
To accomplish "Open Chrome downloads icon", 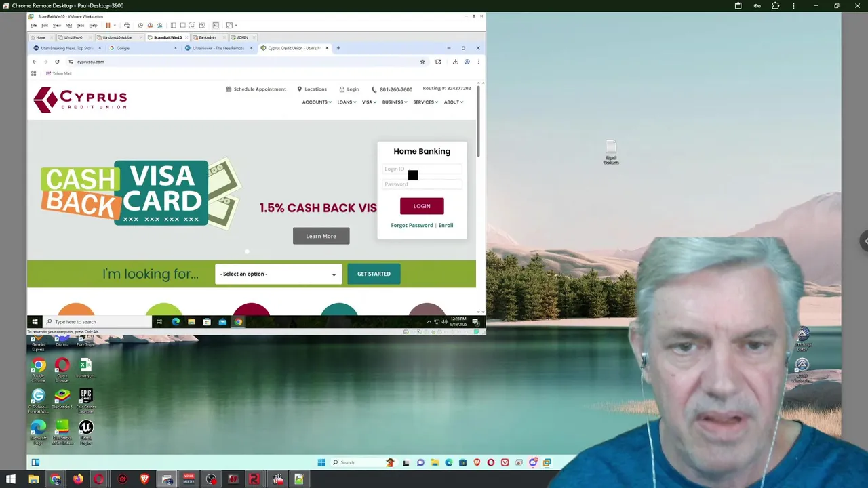I will [455, 62].
